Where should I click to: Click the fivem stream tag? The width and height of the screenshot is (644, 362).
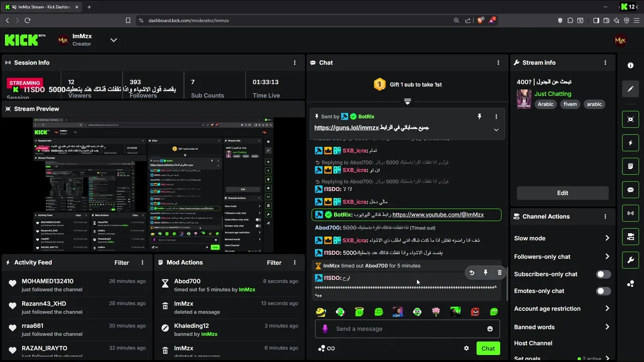point(570,104)
